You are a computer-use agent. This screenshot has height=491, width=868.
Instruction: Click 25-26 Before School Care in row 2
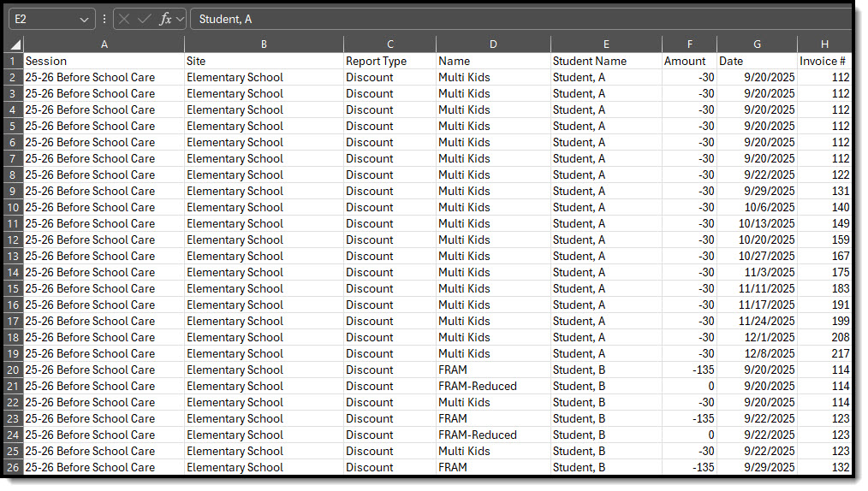104,77
